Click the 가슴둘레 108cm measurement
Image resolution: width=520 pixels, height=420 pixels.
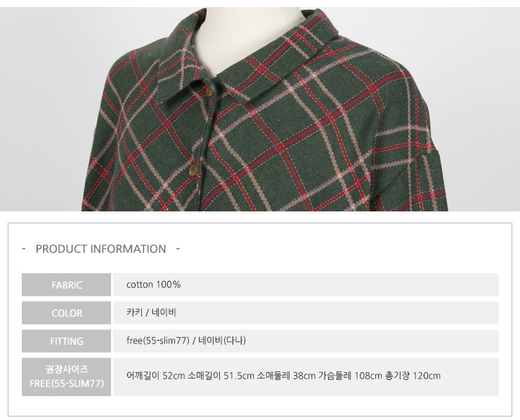351,376
